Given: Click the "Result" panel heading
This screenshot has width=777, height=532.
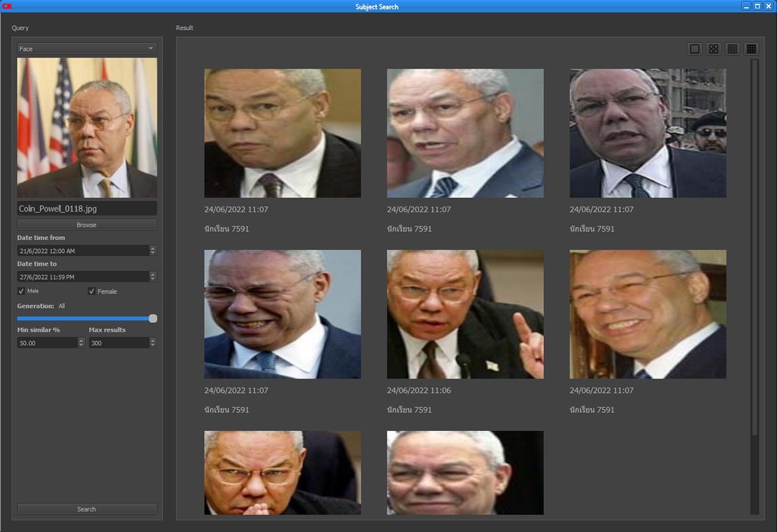Looking at the screenshot, I should coord(185,28).
